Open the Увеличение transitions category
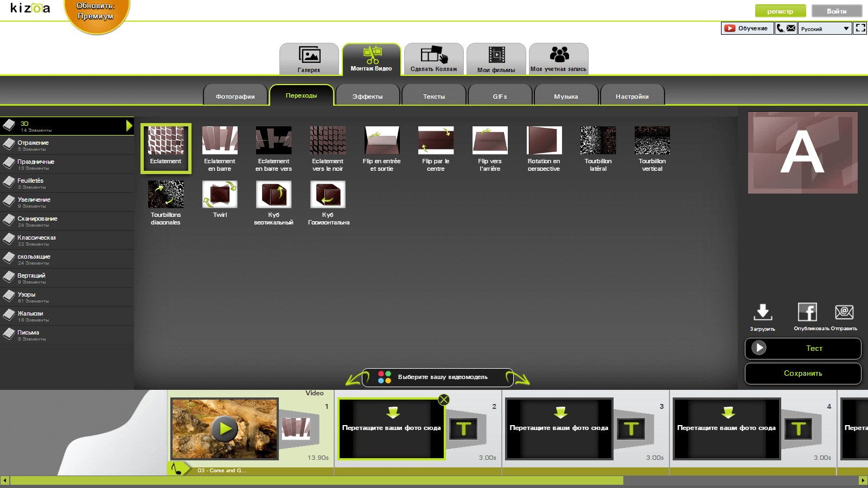Viewport: 868px width, 488px height. [x=67, y=202]
